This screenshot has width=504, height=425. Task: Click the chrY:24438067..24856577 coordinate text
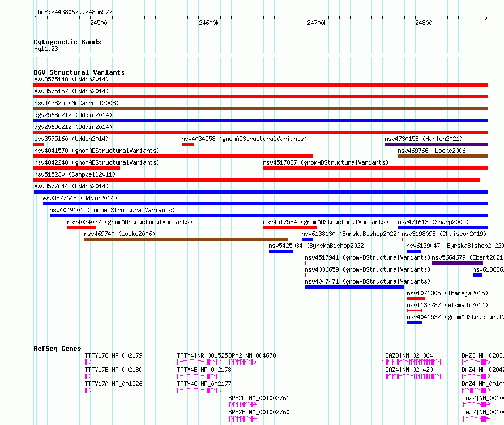click(73, 12)
